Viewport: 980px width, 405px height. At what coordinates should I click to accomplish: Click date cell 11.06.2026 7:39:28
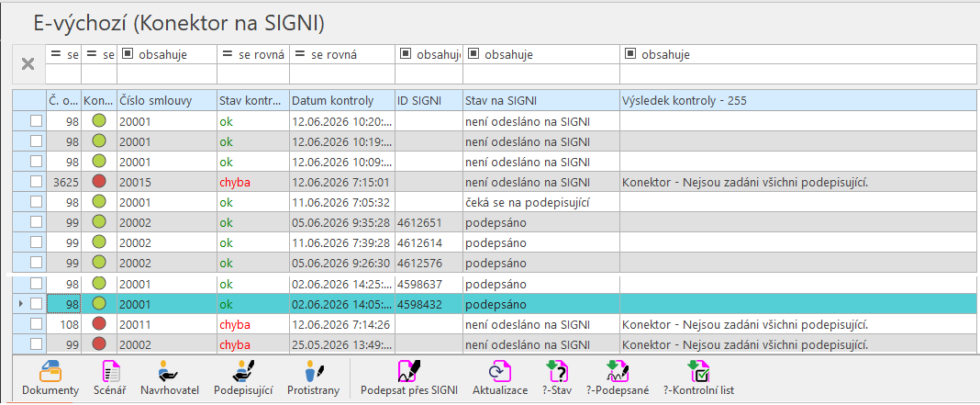(342, 242)
